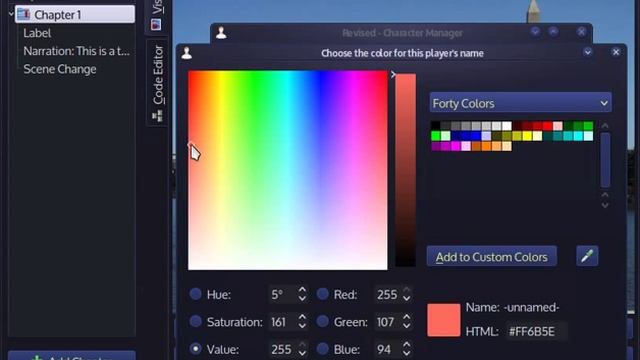Screen dimensions: 640x360
Task: Click the HTML color code field
Action: [x=536, y=331]
